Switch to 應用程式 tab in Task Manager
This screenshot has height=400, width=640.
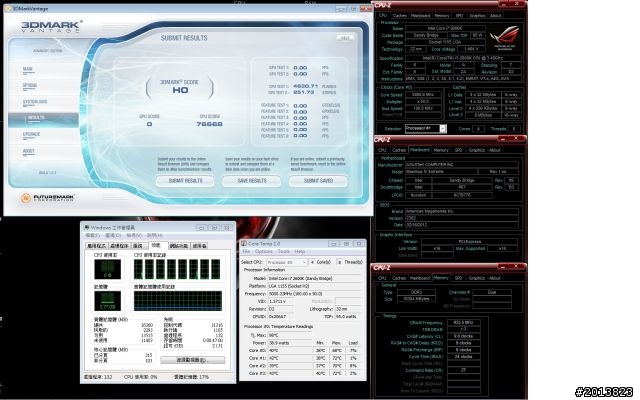click(96, 246)
